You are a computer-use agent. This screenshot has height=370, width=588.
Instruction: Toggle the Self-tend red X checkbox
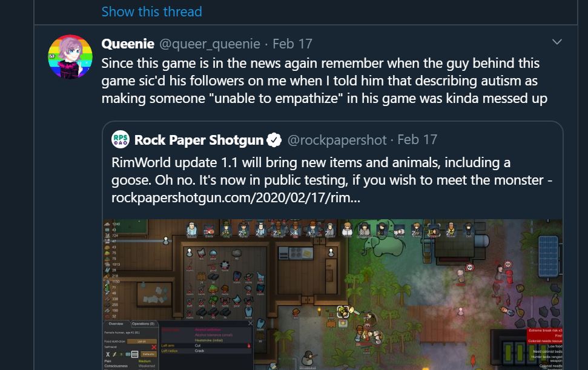click(x=153, y=347)
